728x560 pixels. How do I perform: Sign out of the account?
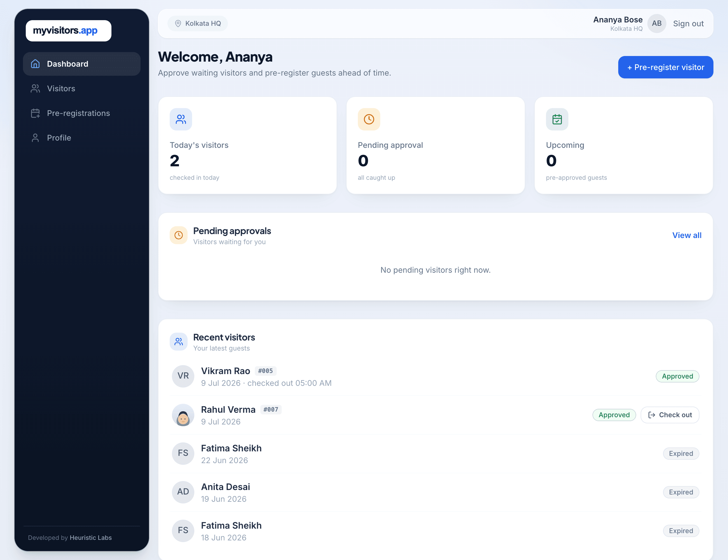click(688, 24)
